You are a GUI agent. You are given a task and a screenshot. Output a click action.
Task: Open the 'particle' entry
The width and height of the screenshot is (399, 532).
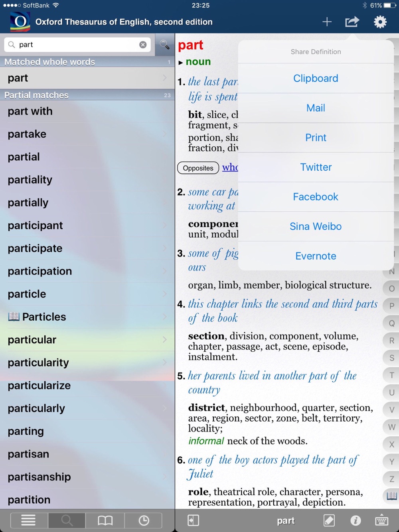point(87,294)
